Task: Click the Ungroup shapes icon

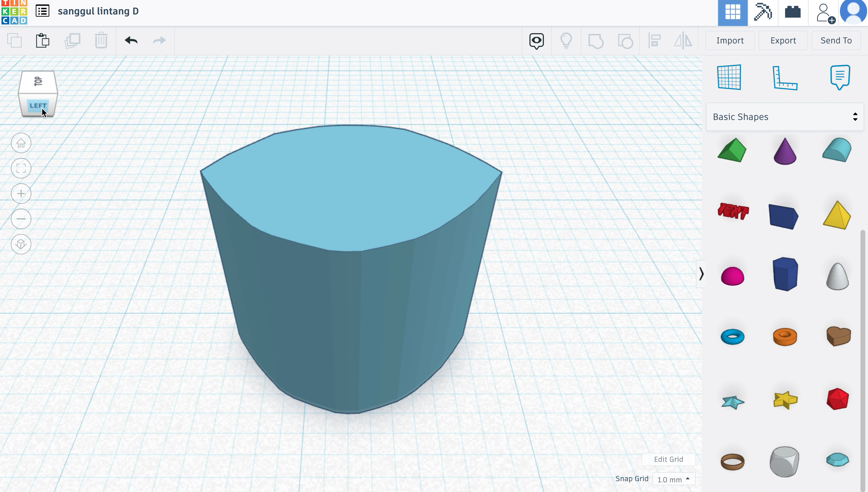Action: tap(625, 41)
